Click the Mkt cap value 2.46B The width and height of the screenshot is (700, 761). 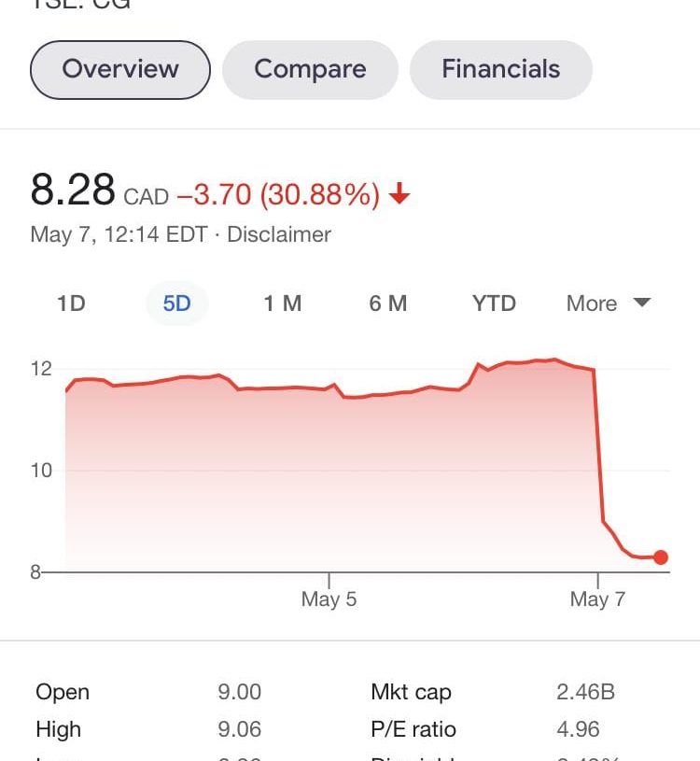coord(585,692)
